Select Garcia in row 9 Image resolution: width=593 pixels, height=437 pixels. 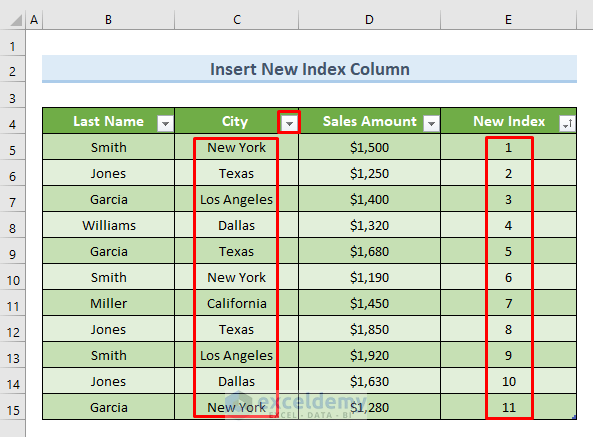click(x=109, y=251)
